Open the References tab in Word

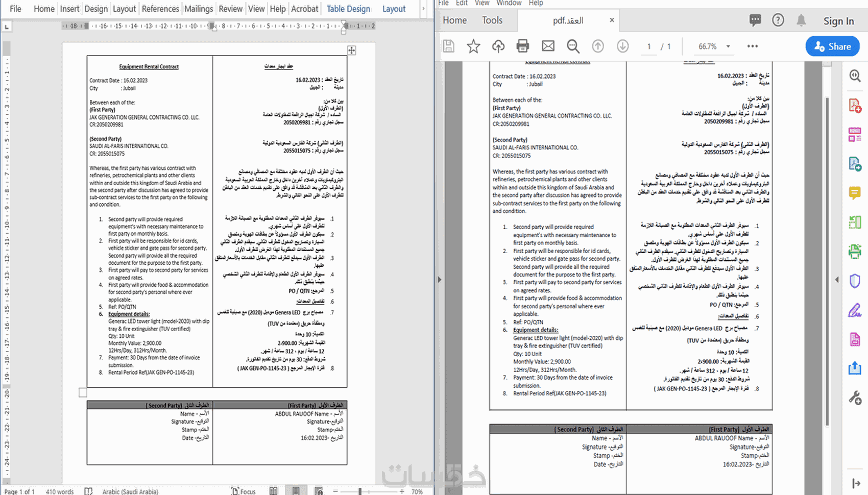coord(160,9)
